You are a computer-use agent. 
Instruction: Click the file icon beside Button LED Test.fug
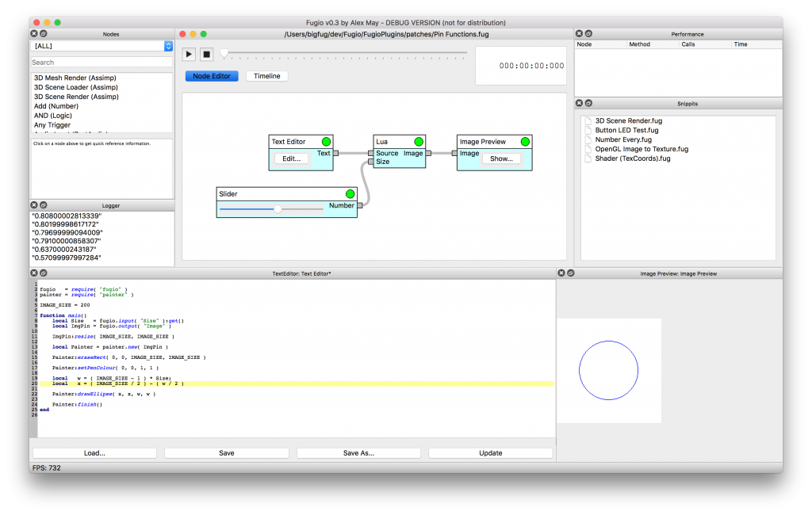590,129
